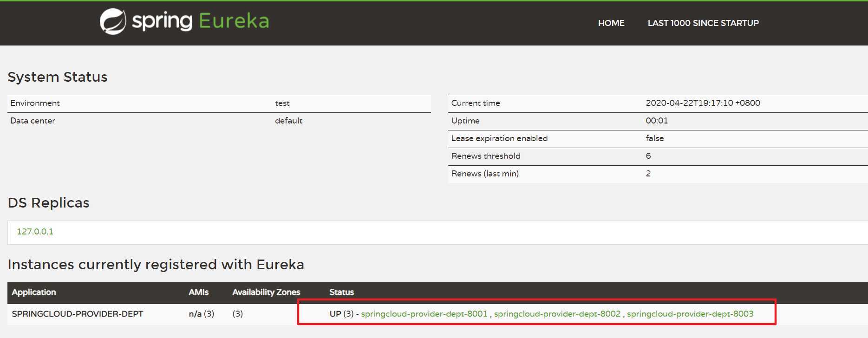Click the Application column header

(x=34, y=292)
